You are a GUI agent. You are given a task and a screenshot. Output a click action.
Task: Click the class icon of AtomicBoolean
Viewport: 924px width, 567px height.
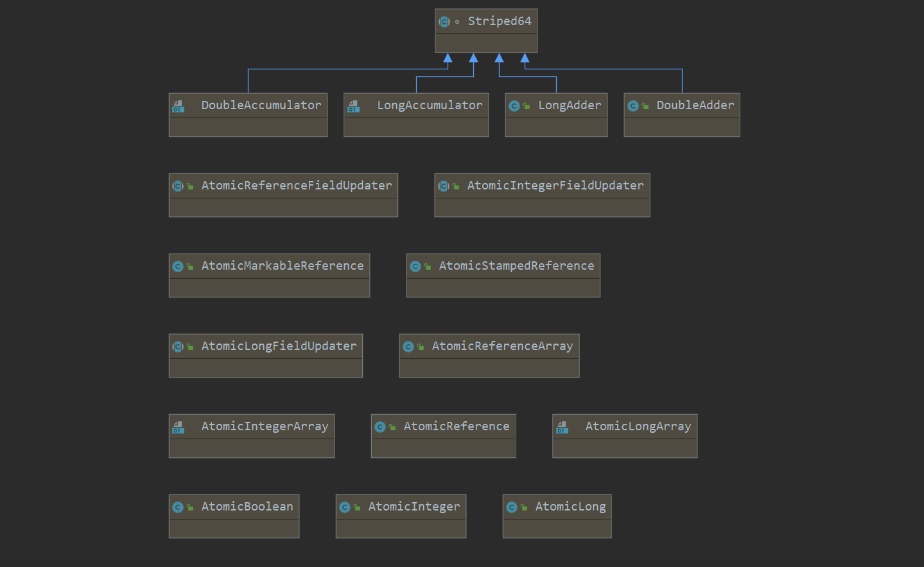click(178, 507)
